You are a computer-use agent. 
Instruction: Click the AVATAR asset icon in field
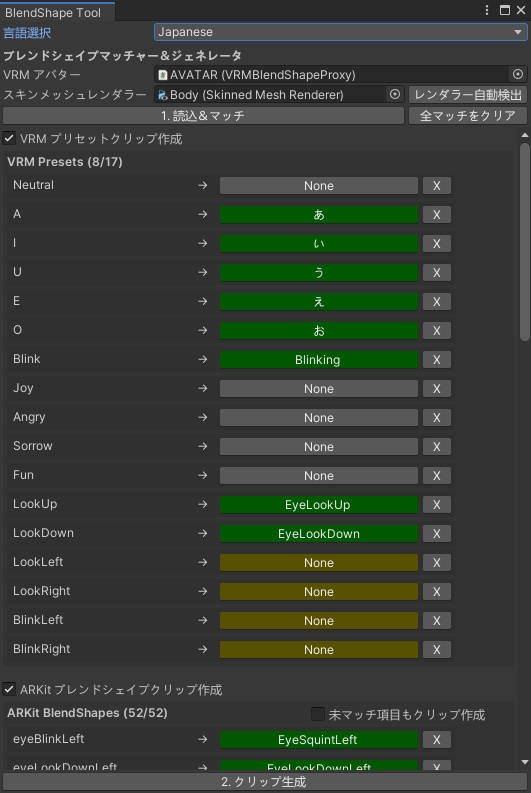163,75
